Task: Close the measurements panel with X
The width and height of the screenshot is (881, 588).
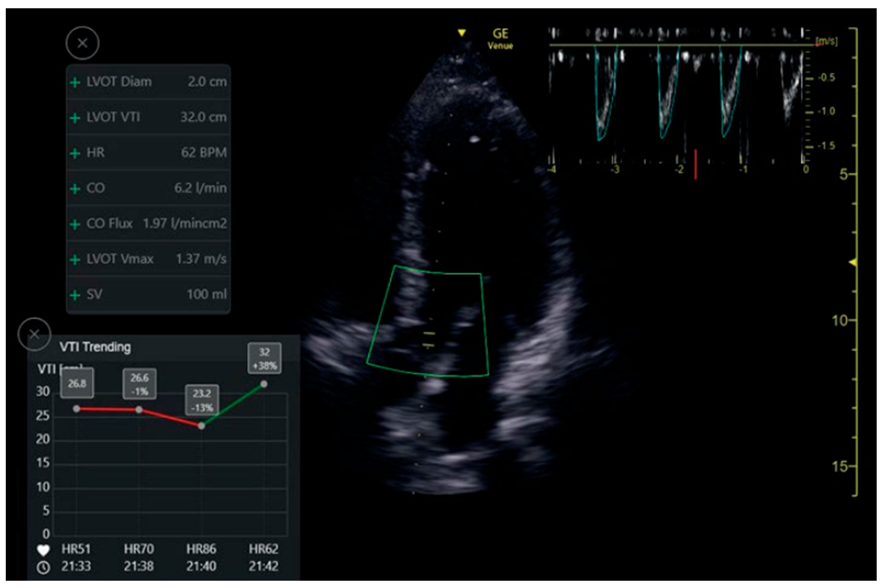Action: (82, 43)
